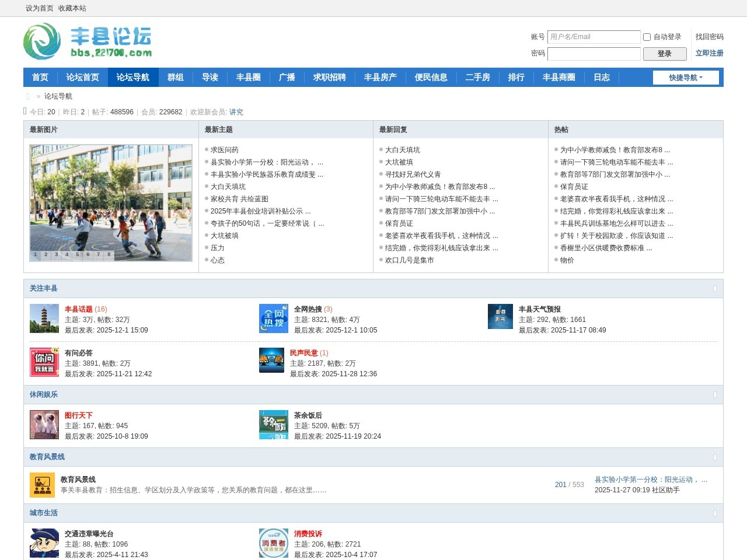
Task: Switch slideshow to image number 5
Action: click(x=77, y=254)
